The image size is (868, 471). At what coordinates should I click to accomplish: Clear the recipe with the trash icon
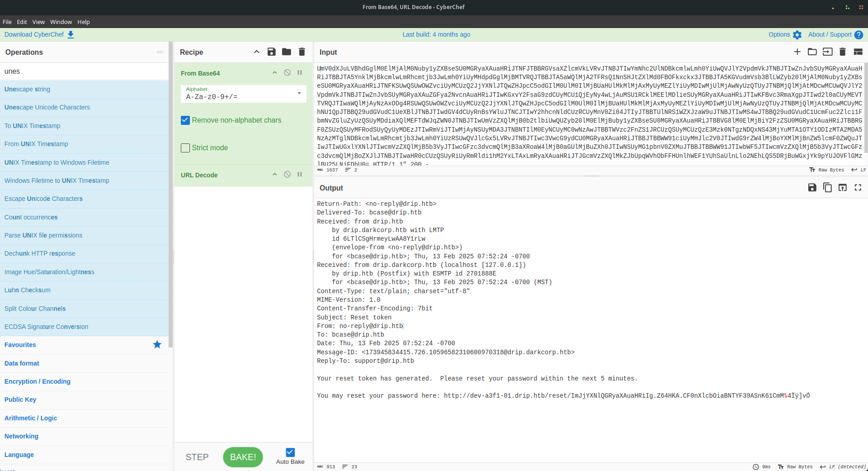tap(302, 52)
